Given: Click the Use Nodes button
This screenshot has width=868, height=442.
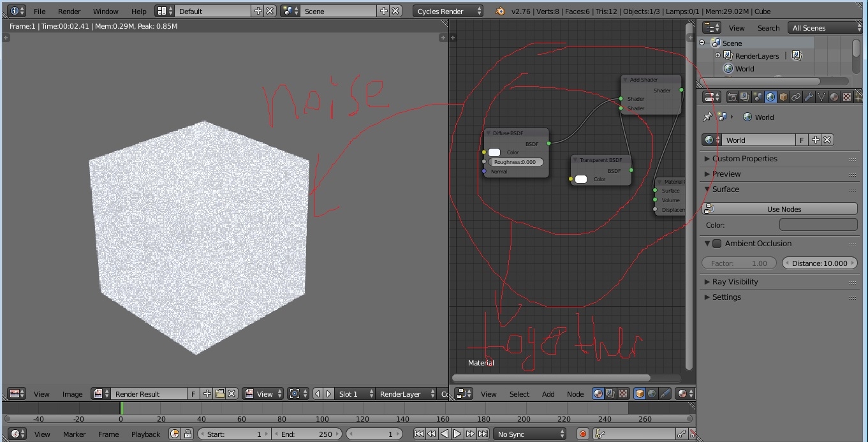Looking at the screenshot, I should pos(784,209).
